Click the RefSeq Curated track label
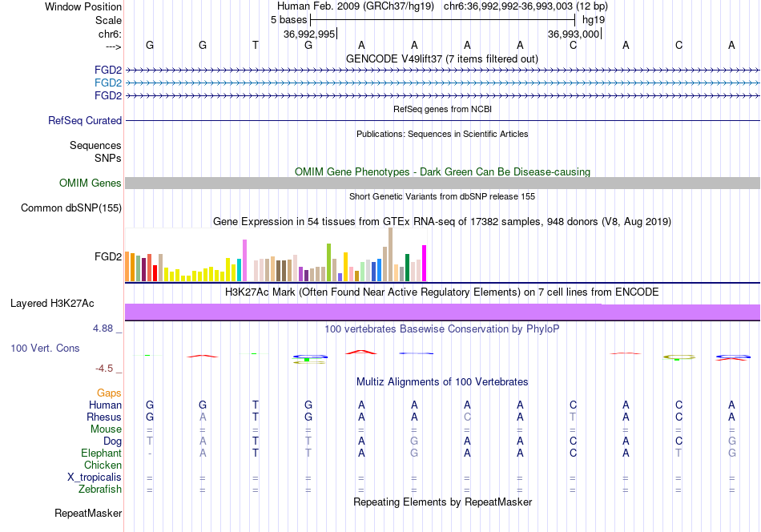 [x=84, y=120]
